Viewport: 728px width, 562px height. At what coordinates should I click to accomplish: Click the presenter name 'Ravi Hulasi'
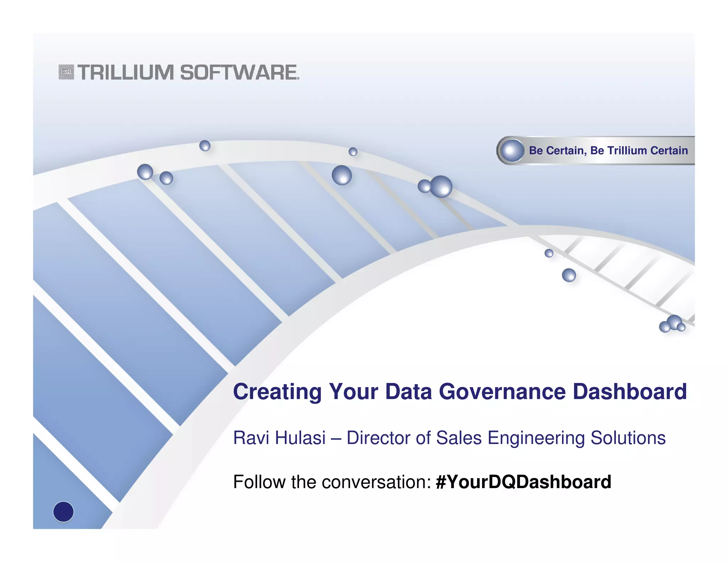[279, 438]
